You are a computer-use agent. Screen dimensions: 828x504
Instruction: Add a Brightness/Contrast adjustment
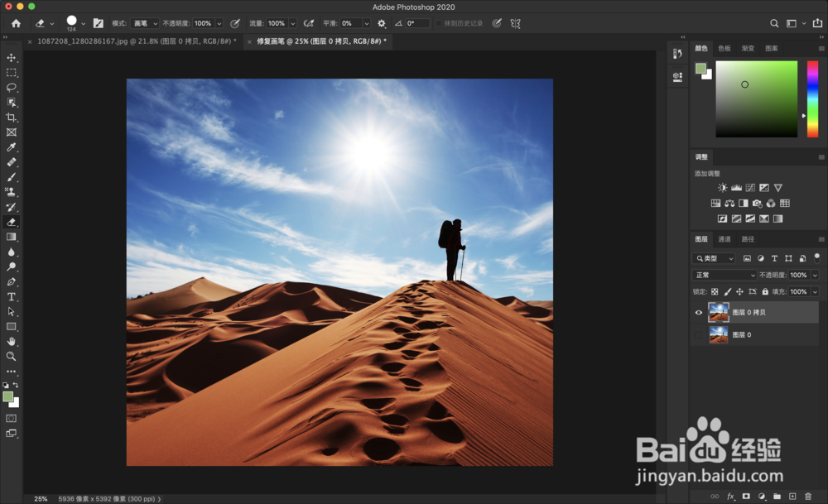722,187
